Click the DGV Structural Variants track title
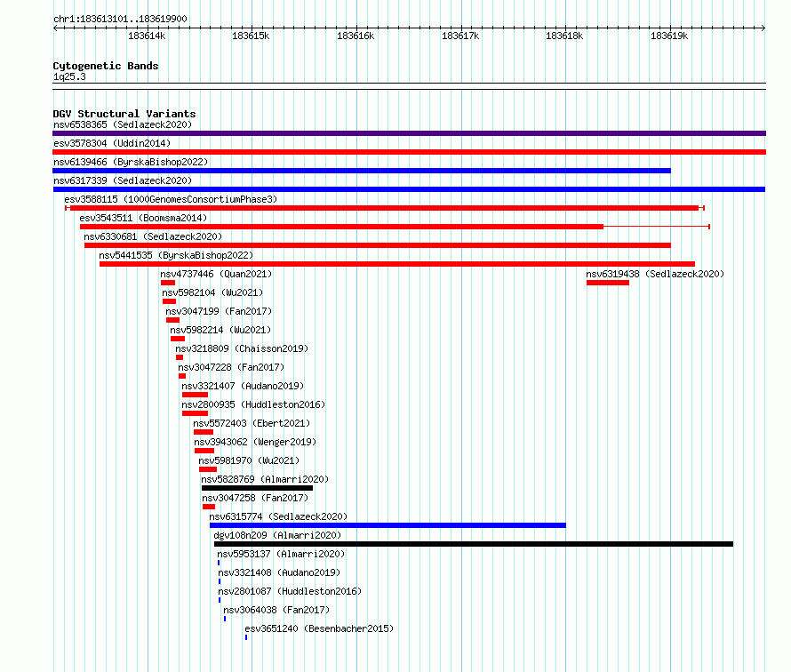Viewport: 791px width, 672px height. [x=124, y=114]
